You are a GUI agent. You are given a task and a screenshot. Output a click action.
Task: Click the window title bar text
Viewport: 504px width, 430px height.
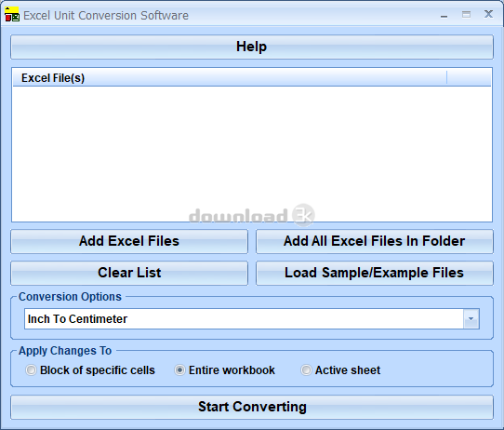pyautogui.click(x=106, y=16)
